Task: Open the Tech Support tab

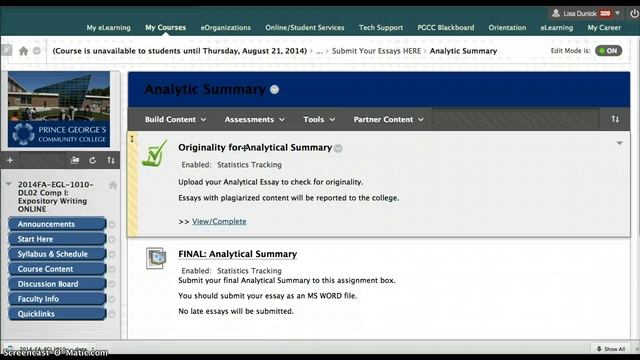Action: pos(381,28)
